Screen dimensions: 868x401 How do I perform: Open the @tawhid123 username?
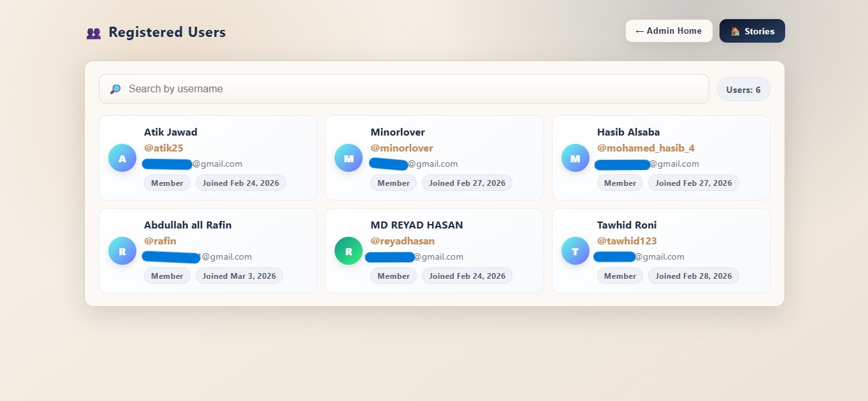click(x=627, y=241)
